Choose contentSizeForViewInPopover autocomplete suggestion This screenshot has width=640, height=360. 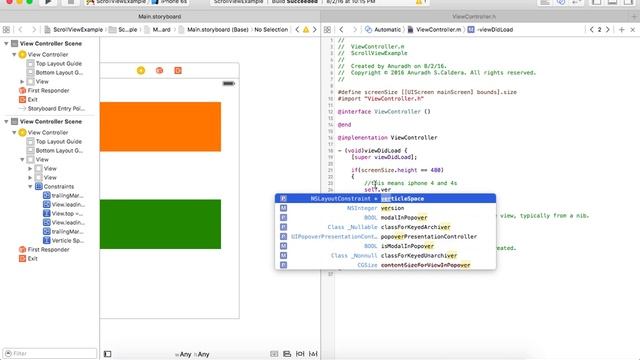point(386,265)
